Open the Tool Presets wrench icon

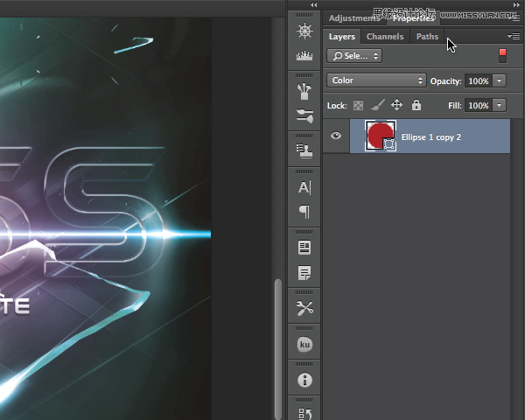coord(304,308)
